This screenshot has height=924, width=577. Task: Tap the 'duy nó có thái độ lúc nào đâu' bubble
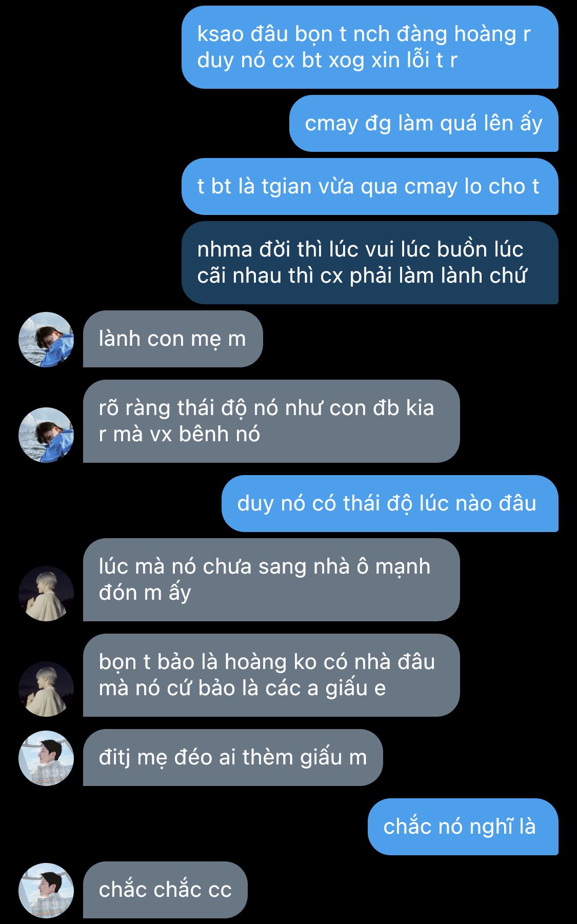coord(390,504)
